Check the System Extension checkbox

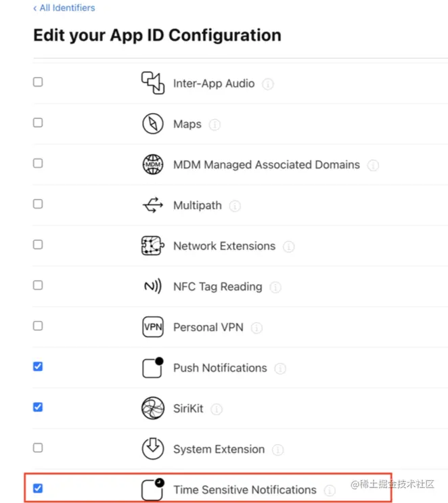pyautogui.click(x=38, y=447)
